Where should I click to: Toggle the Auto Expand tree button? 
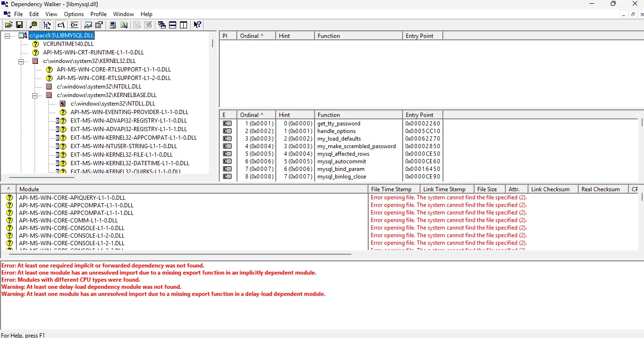(47, 25)
